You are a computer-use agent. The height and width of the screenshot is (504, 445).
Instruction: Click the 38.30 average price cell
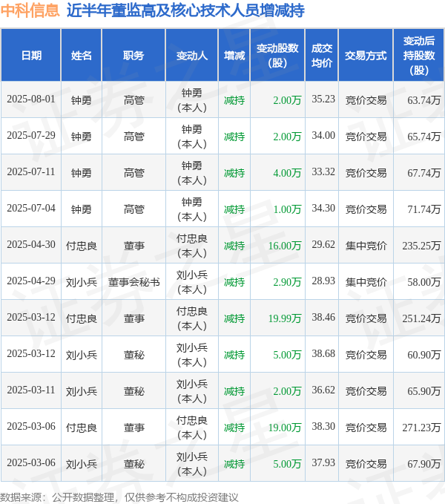323,426
